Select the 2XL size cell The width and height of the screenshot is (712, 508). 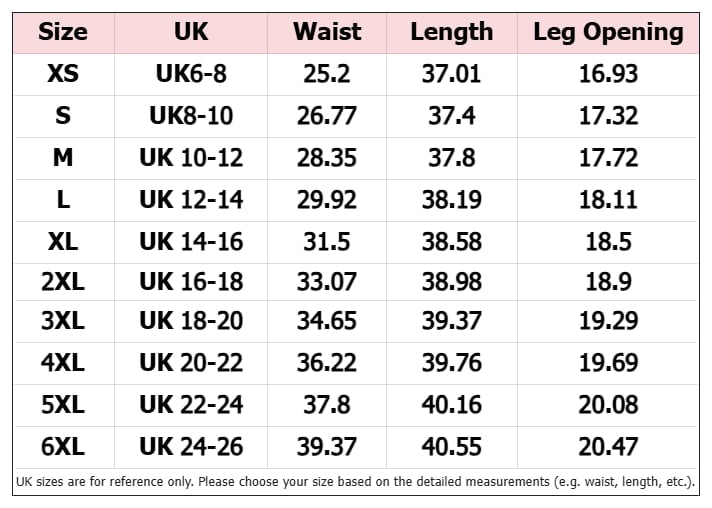[x=63, y=281]
